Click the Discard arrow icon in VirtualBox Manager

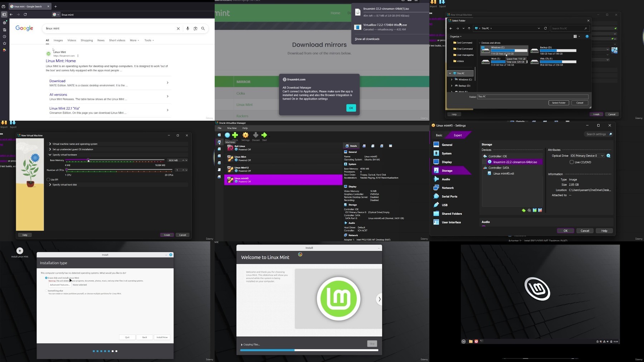[x=255, y=135]
